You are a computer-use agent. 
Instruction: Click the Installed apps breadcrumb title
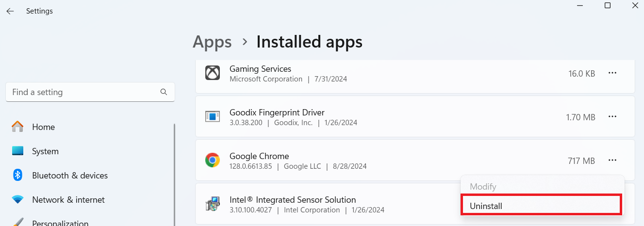[309, 42]
